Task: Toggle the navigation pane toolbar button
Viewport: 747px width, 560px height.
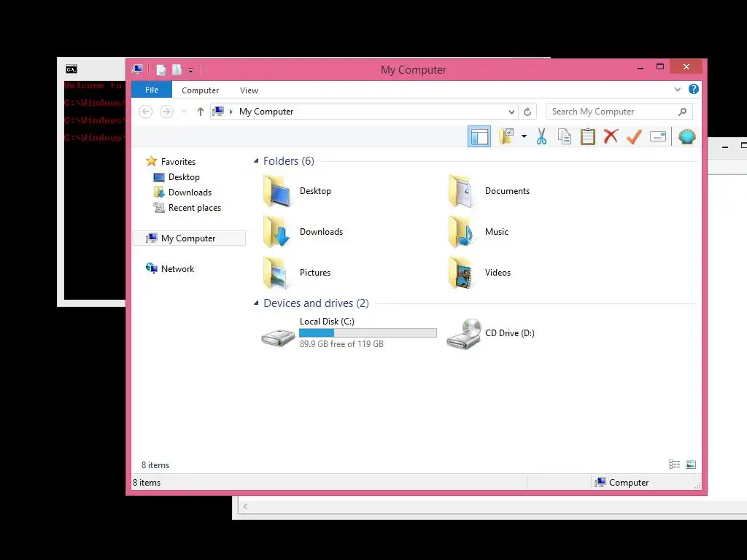Action: pyautogui.click(x=479, y=136)
